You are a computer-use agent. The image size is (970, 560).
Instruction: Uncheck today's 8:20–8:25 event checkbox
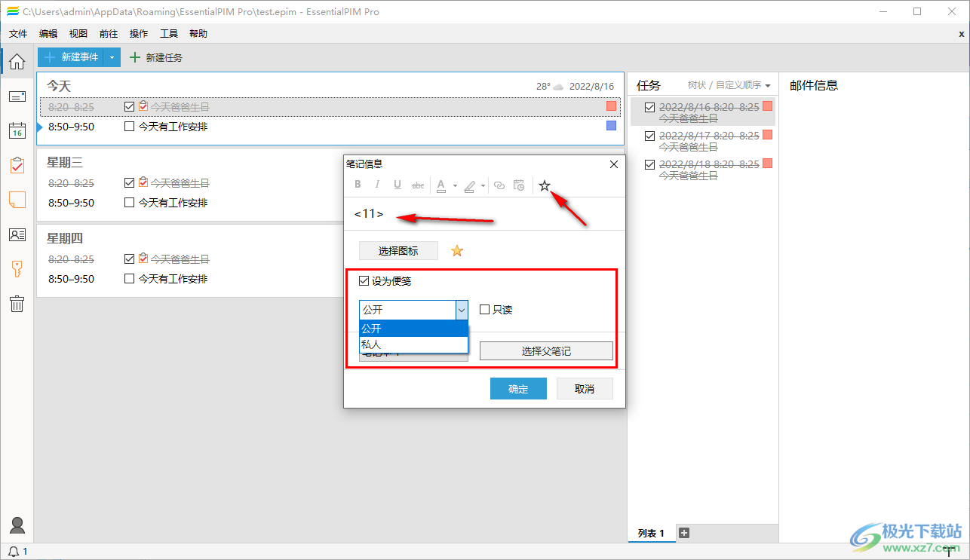[x=129, y=107]
